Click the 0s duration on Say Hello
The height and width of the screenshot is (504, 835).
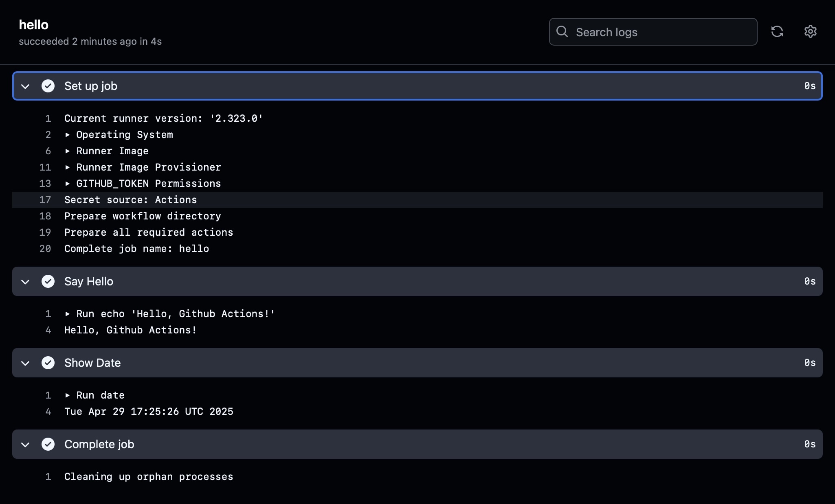(x=810, y=281)
